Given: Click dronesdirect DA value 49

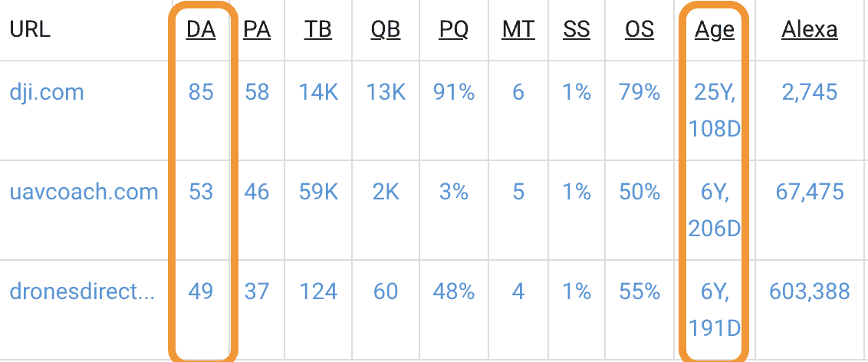Looking at the screenshot, I should [x=201, y=291].
